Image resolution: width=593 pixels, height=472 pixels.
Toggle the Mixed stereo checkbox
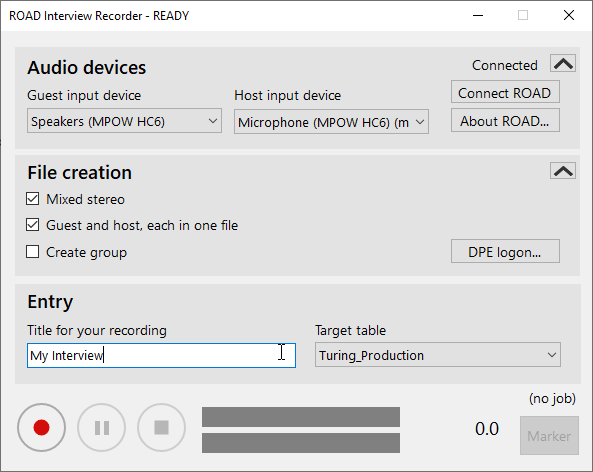pyautogui.click(x=33, y=199)
